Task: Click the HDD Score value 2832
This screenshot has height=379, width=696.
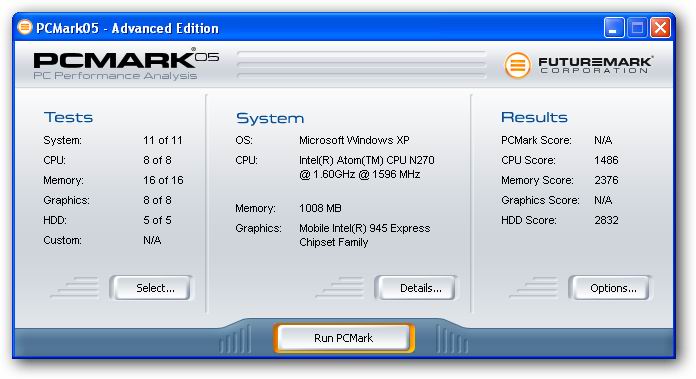Action: coord(606,220)
